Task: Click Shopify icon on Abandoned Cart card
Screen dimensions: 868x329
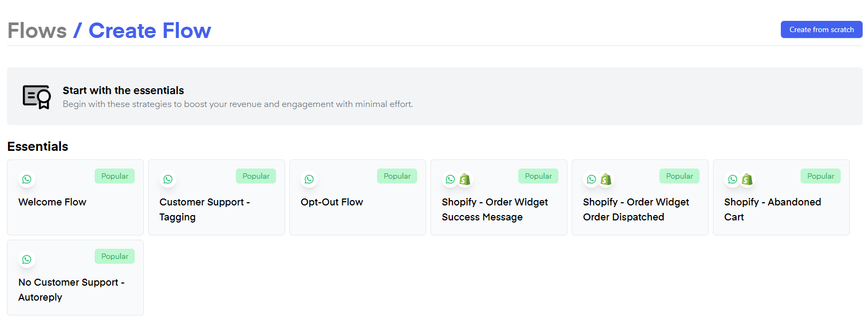Action: point(747,179)
